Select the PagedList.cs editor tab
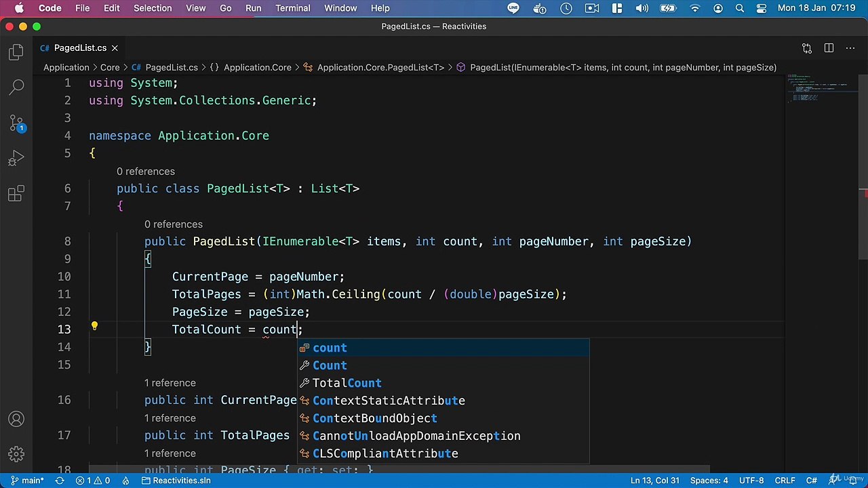868x488 pixels. (x=80, y=48)
